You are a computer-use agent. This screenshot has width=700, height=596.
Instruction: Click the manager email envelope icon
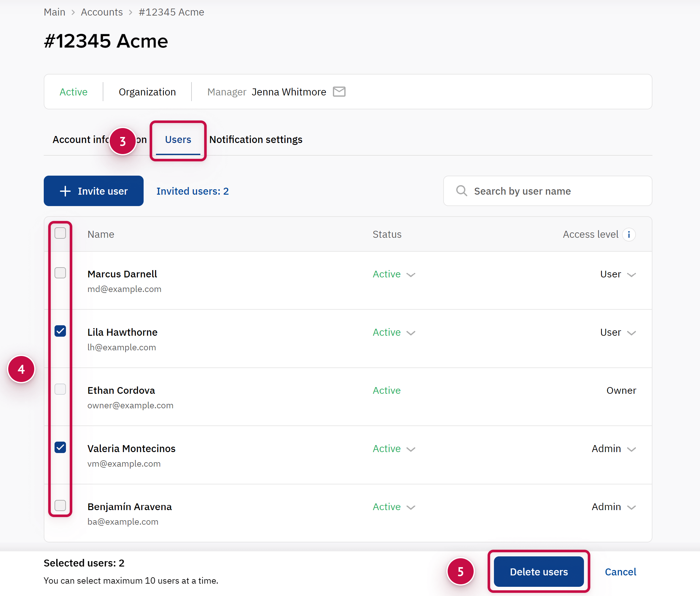[339, 92]
